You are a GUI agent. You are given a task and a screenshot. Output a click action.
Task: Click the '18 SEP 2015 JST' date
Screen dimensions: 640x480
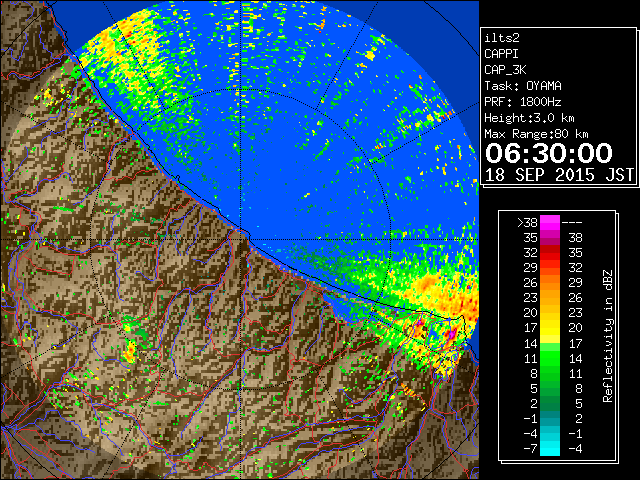560,175
